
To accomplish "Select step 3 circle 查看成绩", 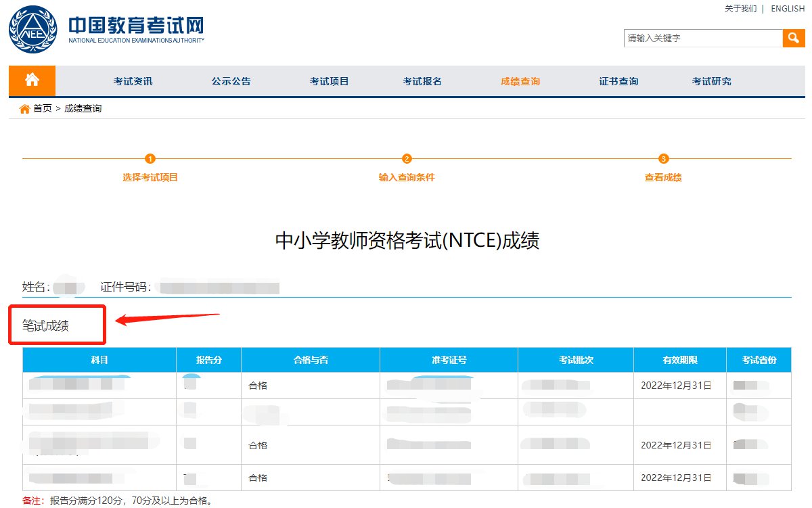I will point(663,159).
